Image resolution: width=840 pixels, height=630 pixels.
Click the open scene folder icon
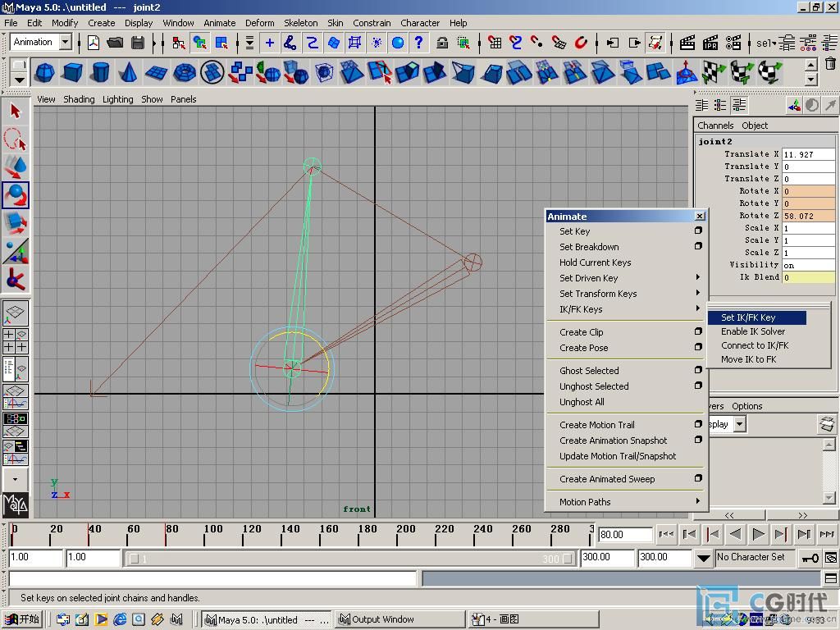pyautogui.click(x=115, y=43)
